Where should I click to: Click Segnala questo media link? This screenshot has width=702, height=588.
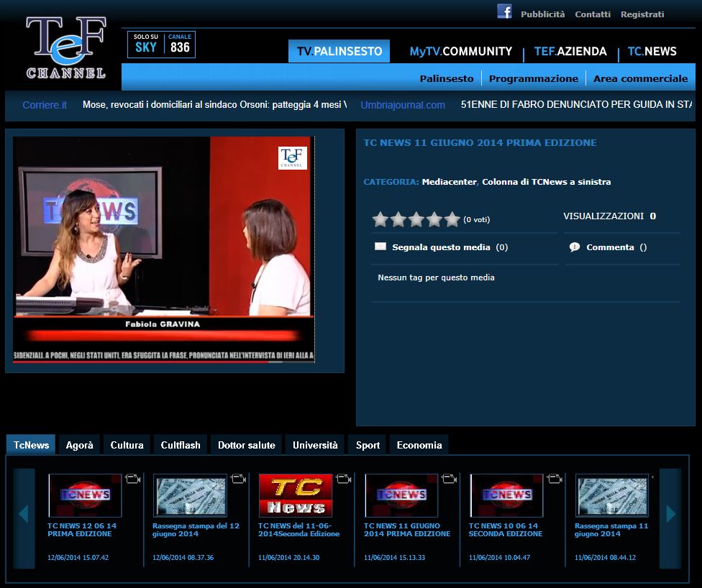pos(441,247)
